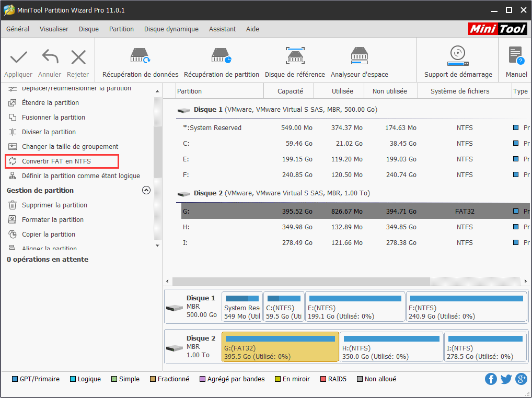Image resolution: width=532 pixels, height=398 pixels.
Task: Open the Facebook share icon
Action: point(491,379)
